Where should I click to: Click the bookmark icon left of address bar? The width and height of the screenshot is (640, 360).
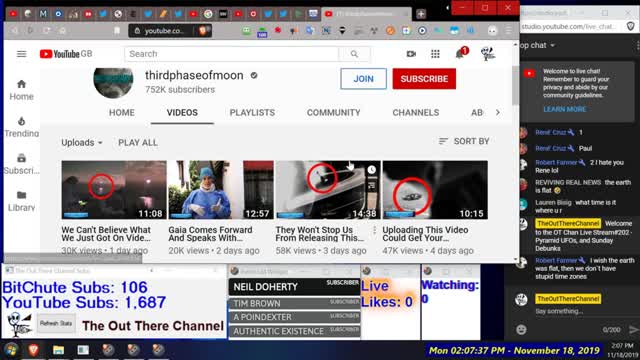[x=117, y=31]
